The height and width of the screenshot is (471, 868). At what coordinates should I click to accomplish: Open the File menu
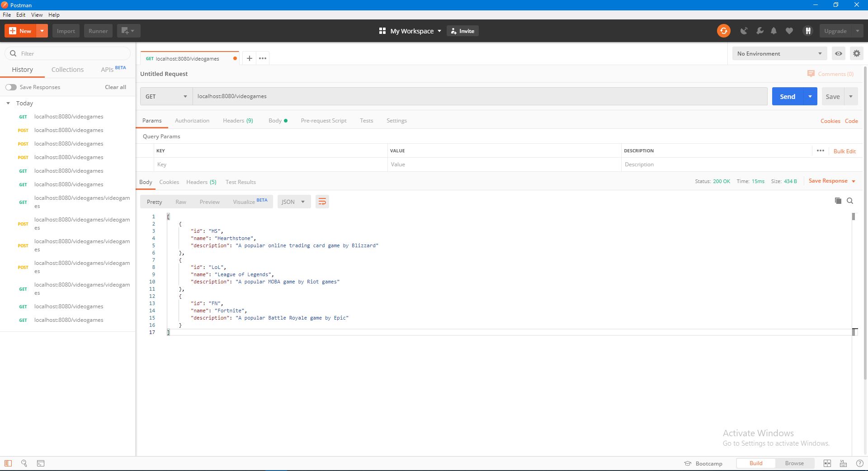click(7, 15)
